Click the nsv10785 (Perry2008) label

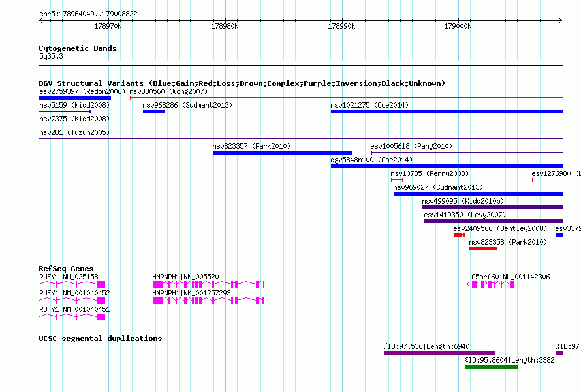430,173
